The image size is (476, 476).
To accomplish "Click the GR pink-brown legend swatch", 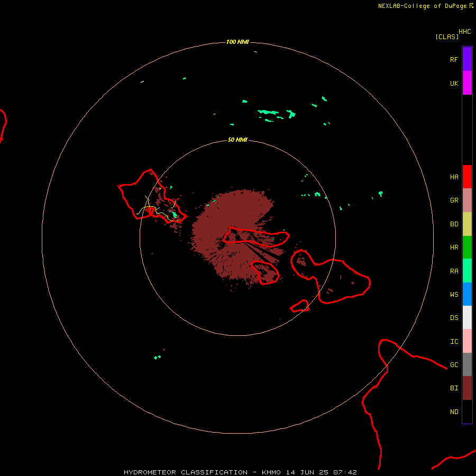I will 467,200.
